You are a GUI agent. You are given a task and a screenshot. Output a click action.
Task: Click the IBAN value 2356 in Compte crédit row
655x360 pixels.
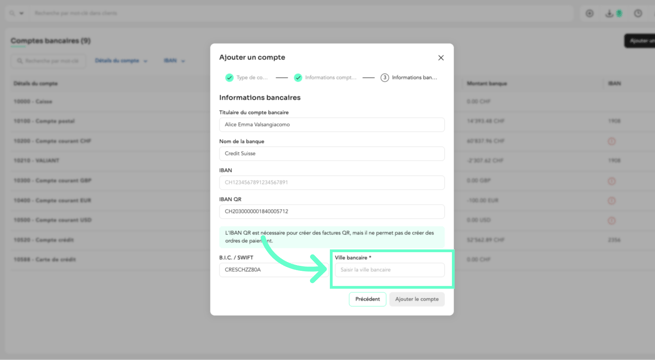(x=614, y=240)
